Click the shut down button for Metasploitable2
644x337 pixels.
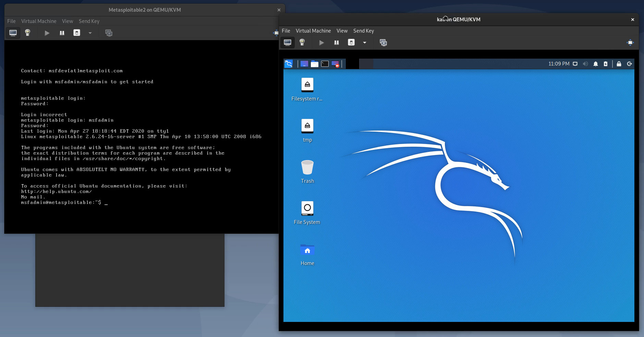point(76,33)
